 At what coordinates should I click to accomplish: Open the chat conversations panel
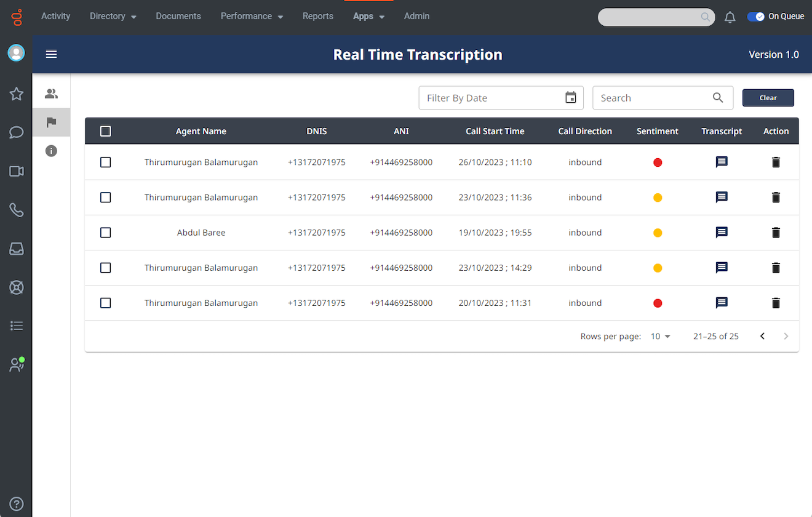click(x=16, y=132)
